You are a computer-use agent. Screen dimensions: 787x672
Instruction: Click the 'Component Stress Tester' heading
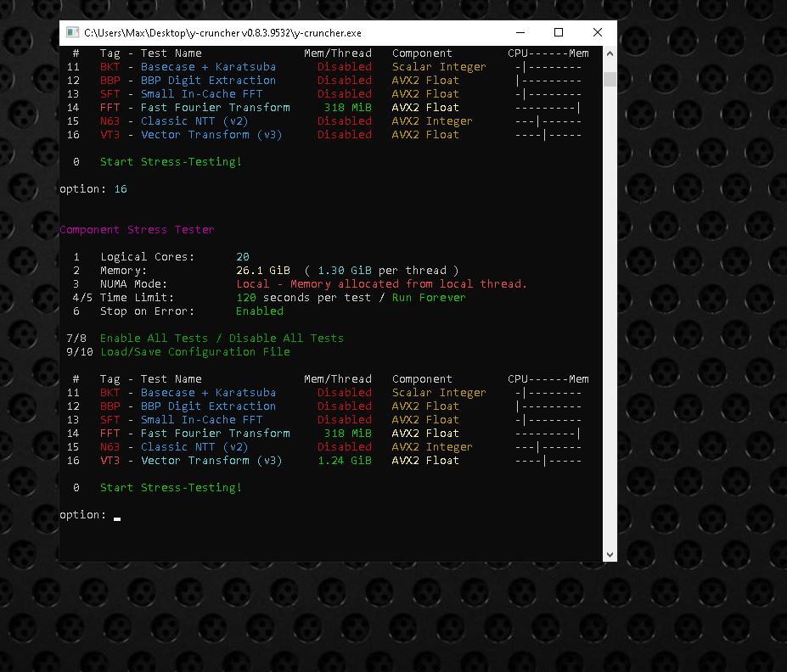click(137, 230)
